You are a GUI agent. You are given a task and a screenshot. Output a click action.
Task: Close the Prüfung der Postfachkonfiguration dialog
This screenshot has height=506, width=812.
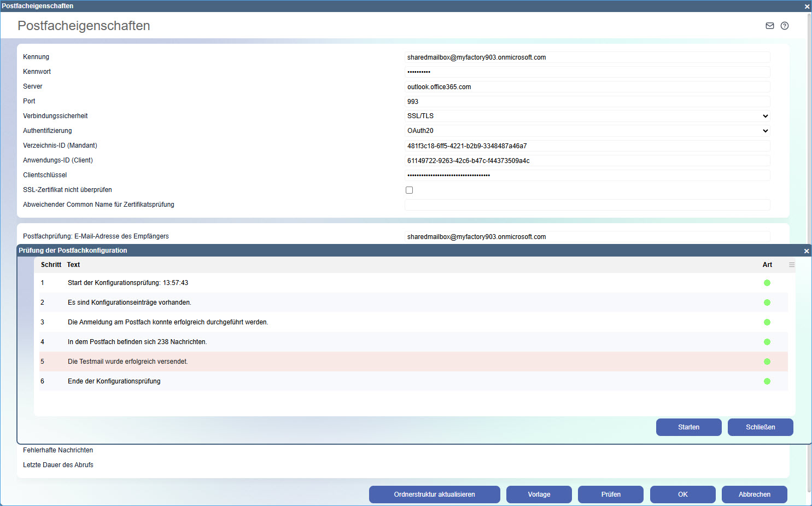806,251
